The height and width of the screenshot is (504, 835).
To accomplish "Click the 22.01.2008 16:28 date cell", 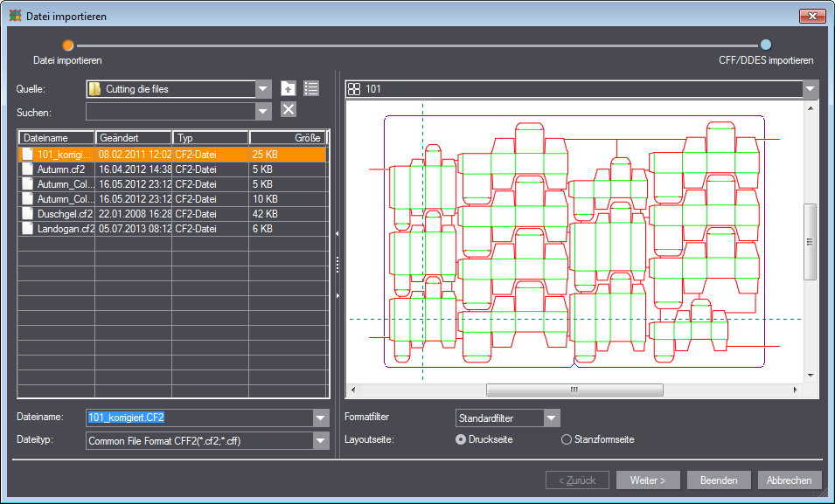I will click(x=134, y=214).
